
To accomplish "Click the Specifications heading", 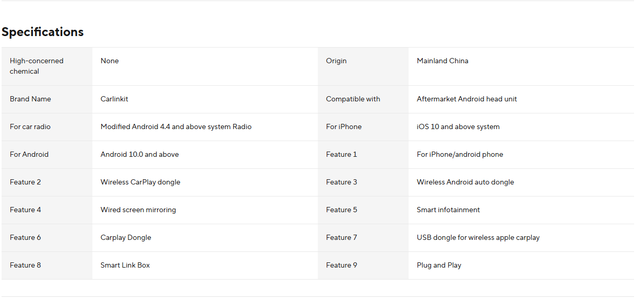I will click(x=43, y=32).
